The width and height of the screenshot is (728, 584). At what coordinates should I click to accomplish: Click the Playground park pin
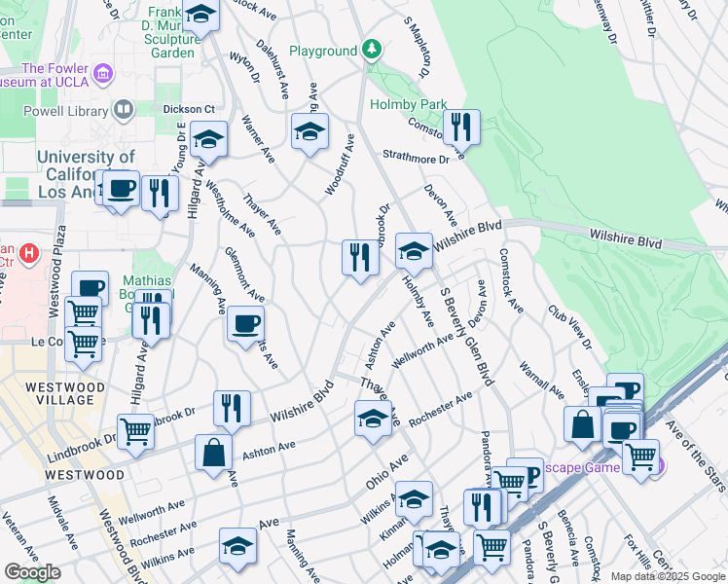coord(372,50)
